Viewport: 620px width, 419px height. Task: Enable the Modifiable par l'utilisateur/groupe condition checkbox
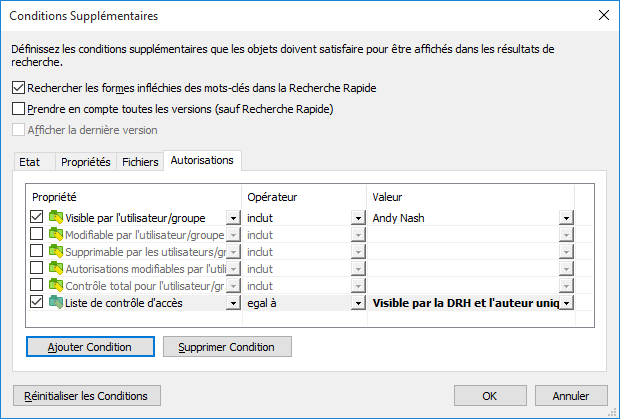pos(37,234)
